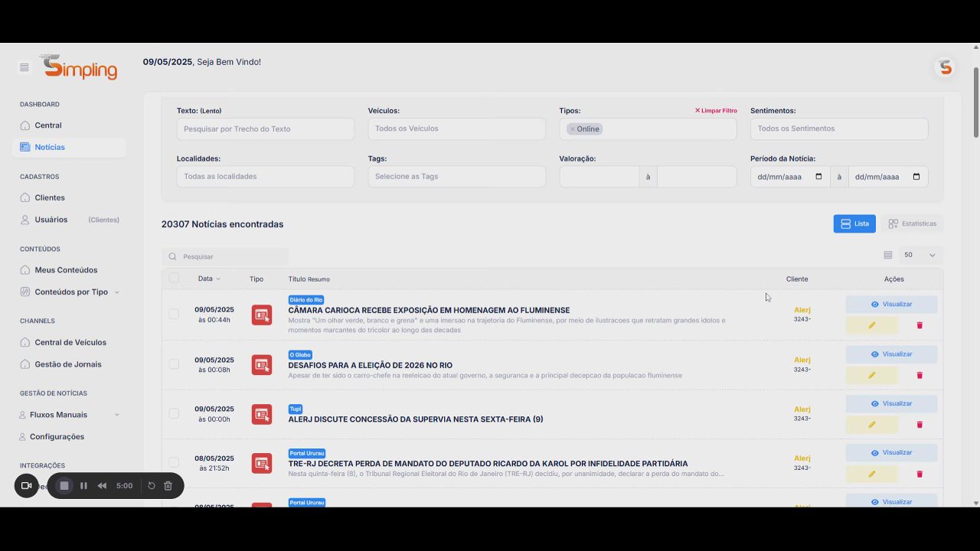Open the Simpling logo home link
980x551 pixels.
(79, 67)
